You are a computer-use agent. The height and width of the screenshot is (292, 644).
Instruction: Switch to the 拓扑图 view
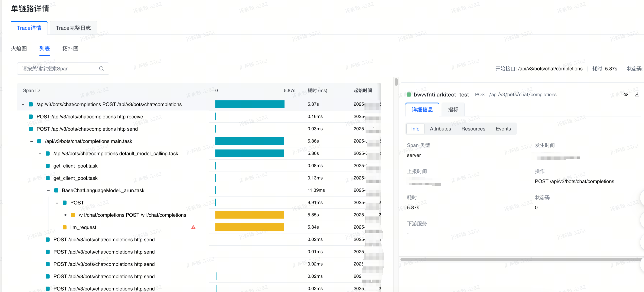tap(70, 49)
